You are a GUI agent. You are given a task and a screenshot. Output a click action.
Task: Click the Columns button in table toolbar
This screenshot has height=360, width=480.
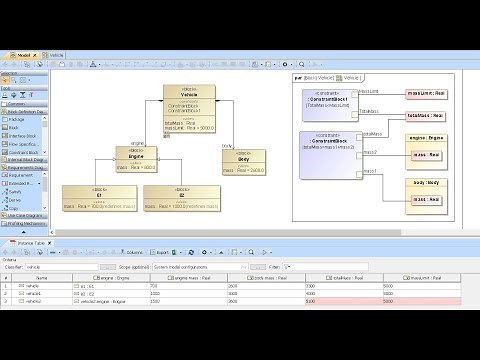coord(131,252)
